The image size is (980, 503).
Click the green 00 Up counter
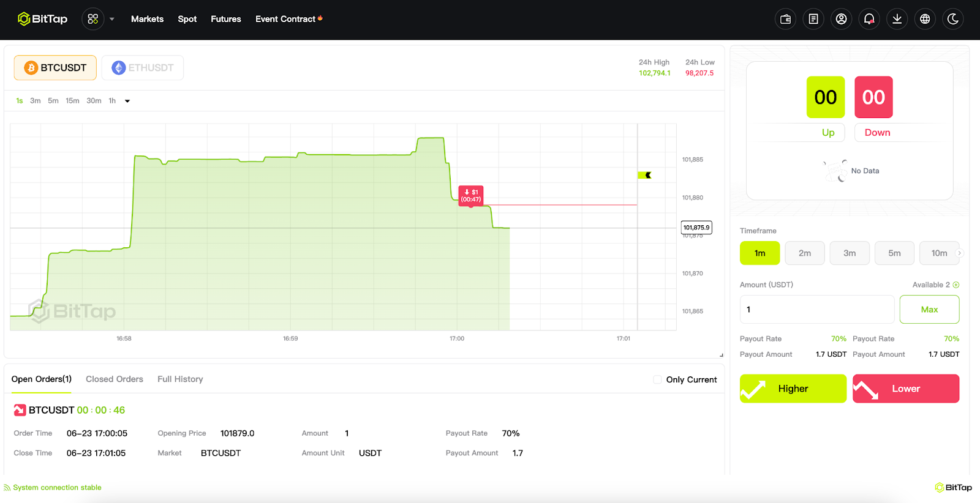point(826,97)
